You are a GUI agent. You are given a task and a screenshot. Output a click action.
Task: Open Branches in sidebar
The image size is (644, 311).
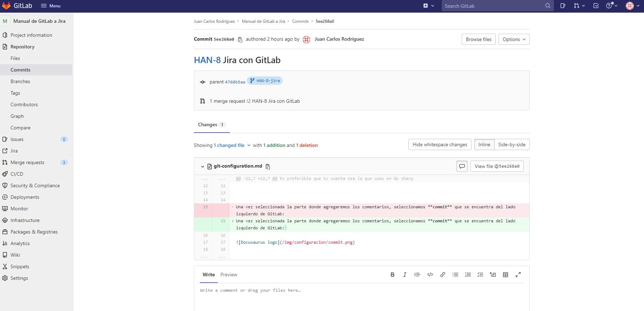pos(20,81)
